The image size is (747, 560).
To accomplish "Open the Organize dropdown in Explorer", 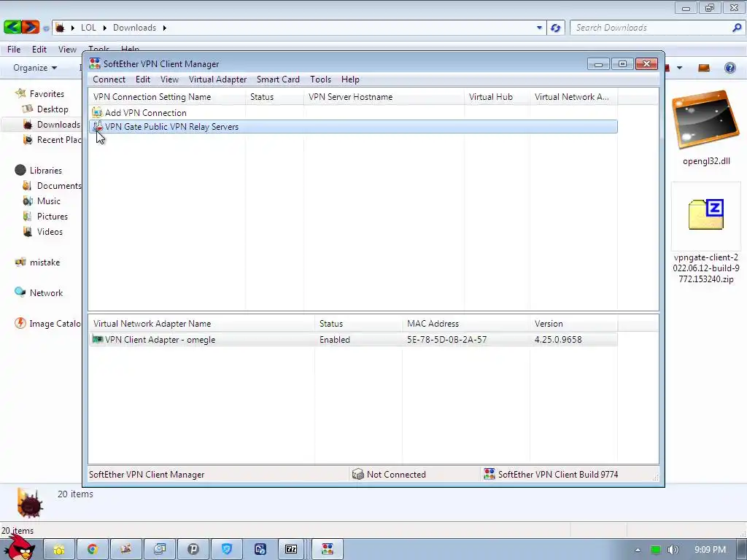I will click(35, 68).
